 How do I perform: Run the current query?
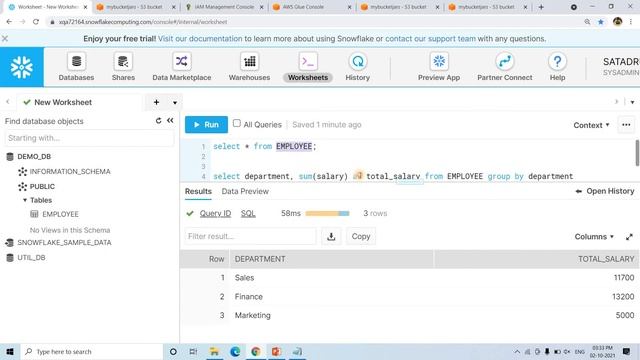coord(206,124)
